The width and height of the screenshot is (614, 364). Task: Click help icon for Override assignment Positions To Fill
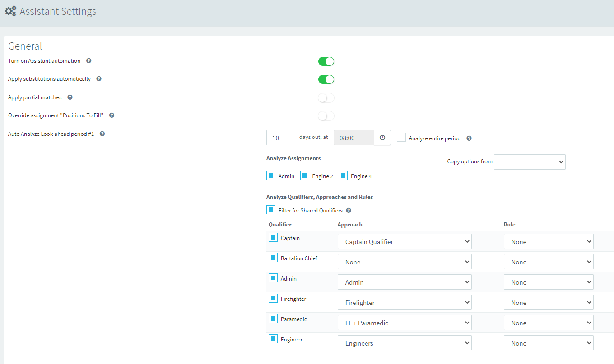(x=112, y=115)
